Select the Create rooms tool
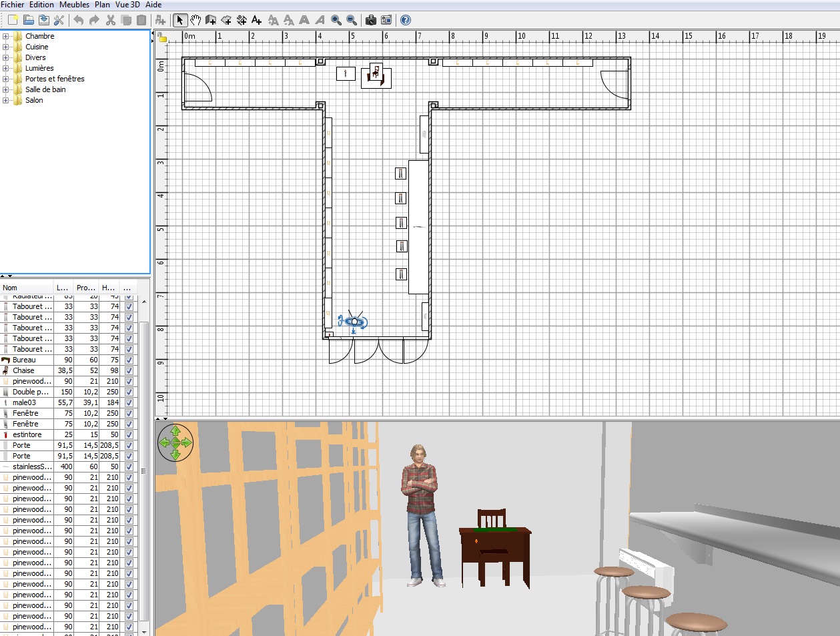840x636 pixels. coord(227,20)
